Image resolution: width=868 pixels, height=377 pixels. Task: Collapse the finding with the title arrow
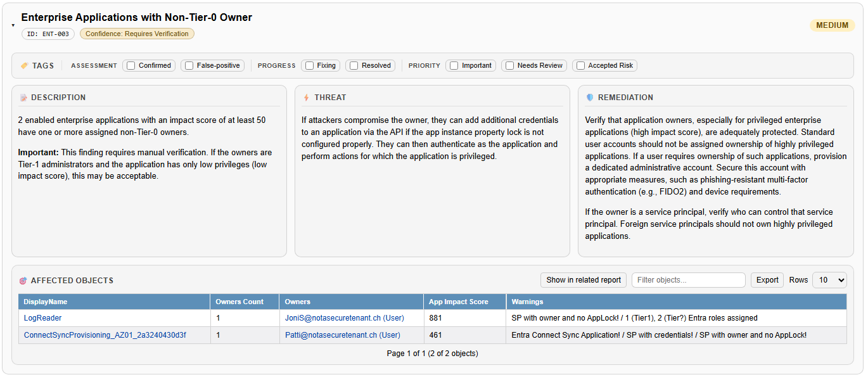pyautogui.click(x=13, y=25)
